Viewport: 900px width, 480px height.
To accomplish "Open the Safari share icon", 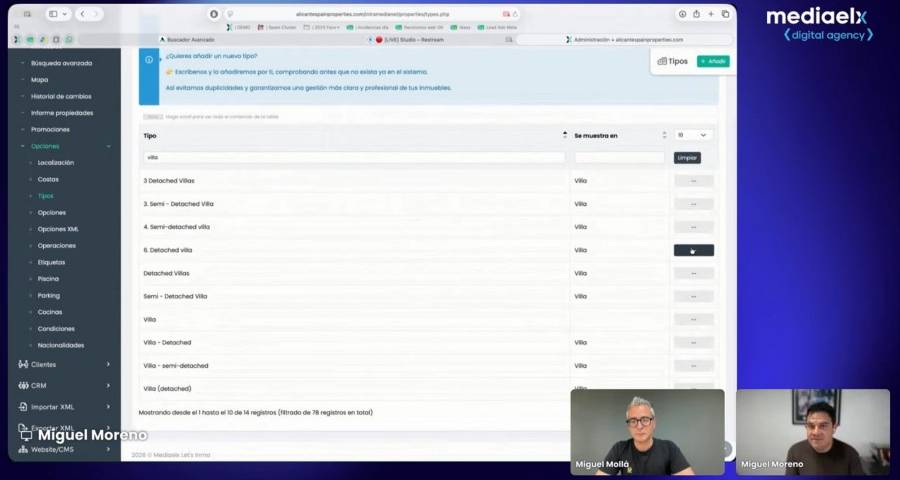I will point(696,14).
